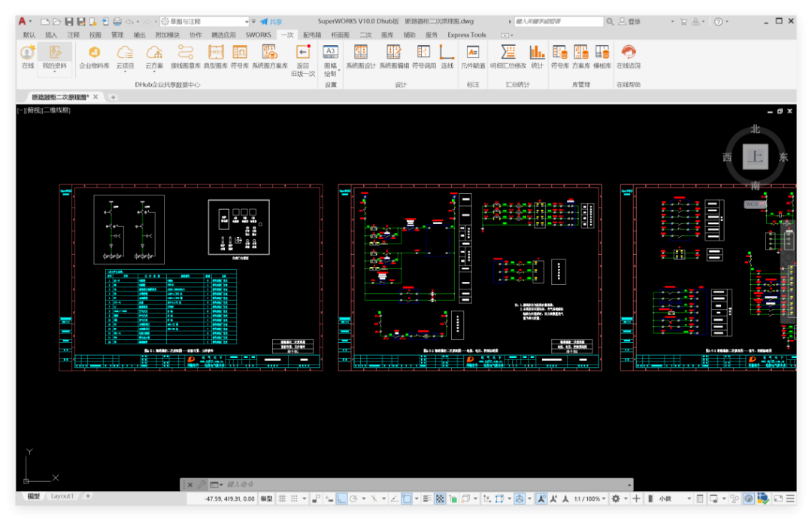Open 元件赋值 component value assignment
This screenshot has height=521, width=812.
[473, 57]
